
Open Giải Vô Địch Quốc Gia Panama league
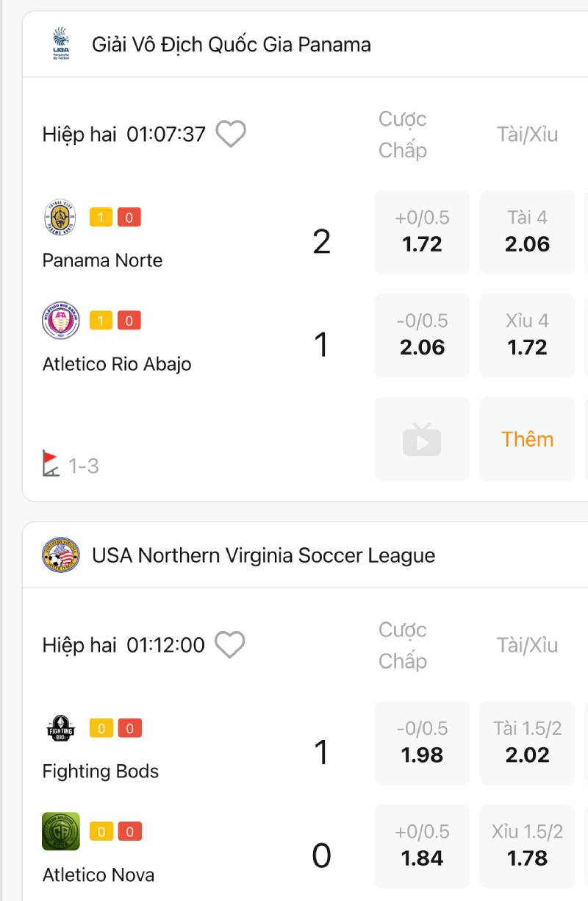[x=231, y=45]
